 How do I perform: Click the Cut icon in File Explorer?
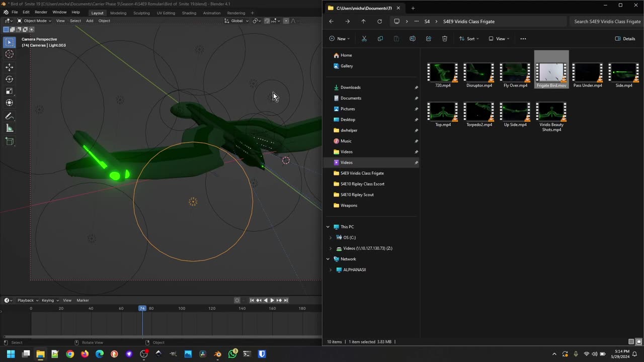(x=364, y=39)
